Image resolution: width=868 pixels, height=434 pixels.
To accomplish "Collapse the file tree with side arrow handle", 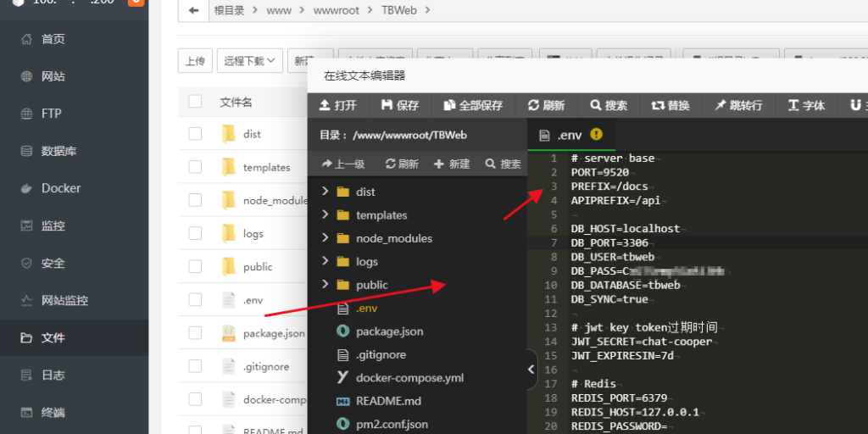I will tap(531, 370).
